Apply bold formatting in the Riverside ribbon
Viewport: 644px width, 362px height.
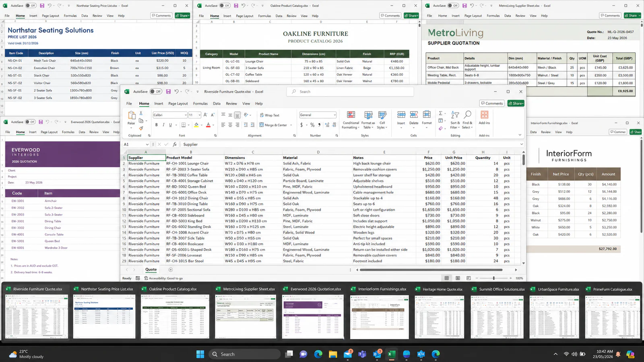156,125
